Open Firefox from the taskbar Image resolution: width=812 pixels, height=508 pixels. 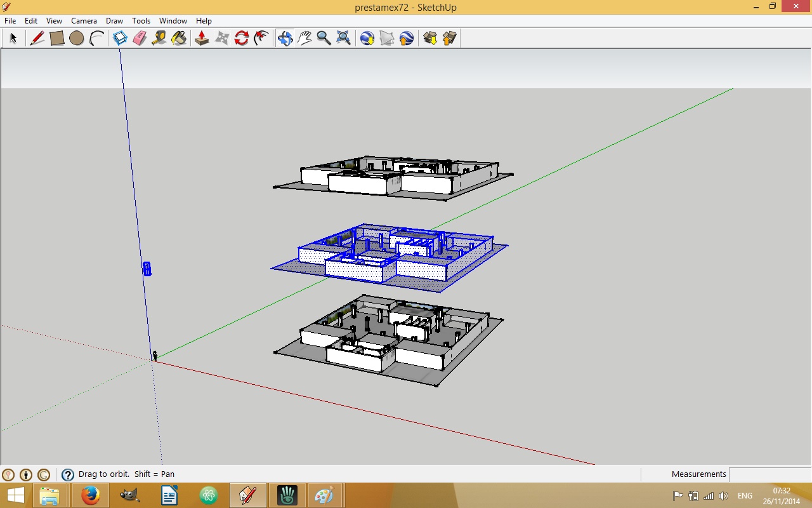(x=90, y=495)
